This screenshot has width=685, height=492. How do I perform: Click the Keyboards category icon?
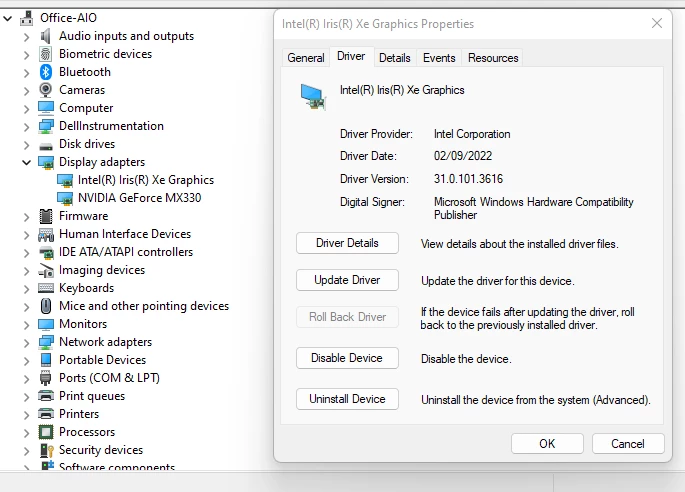coord(45,288)
